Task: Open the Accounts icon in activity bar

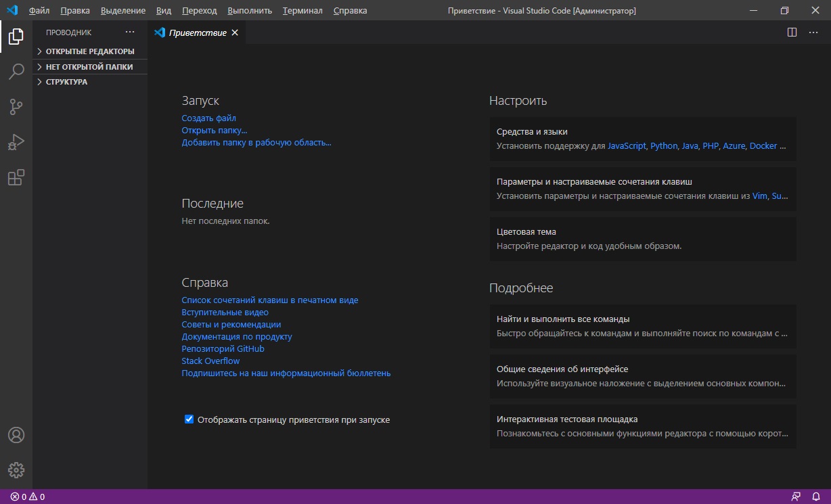Action: pyautogui.click(x=16, y=435)
